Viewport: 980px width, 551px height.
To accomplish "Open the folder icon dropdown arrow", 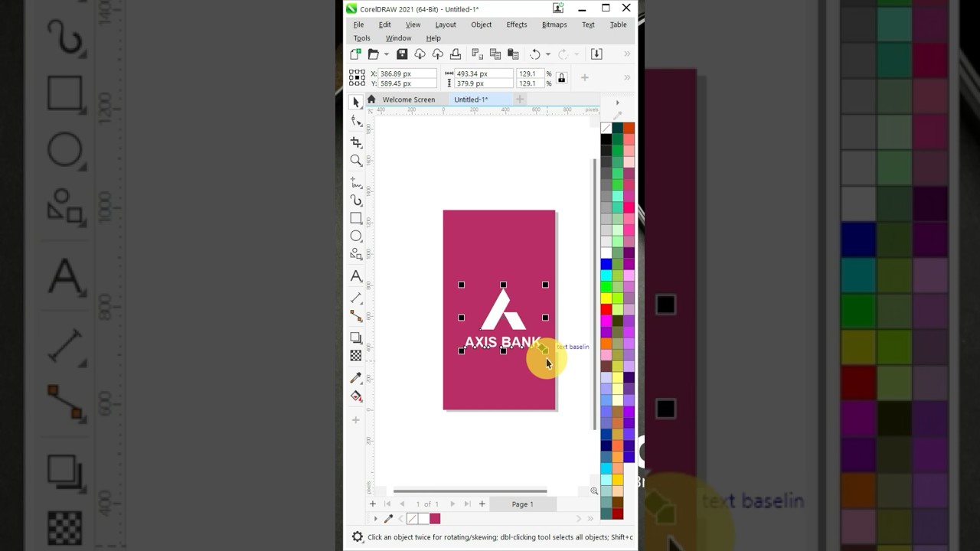I will 386,54.
